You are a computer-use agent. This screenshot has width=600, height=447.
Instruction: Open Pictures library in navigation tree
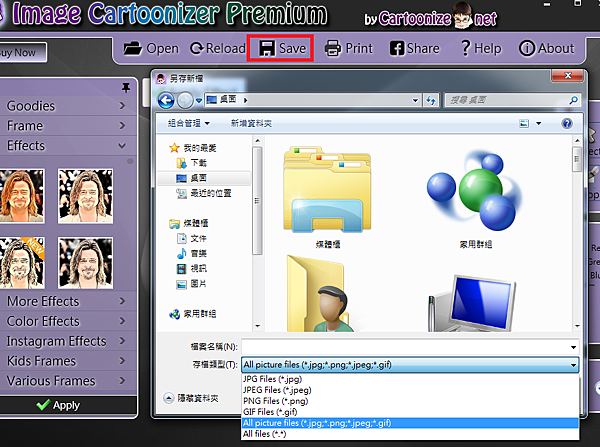(191, 284)
